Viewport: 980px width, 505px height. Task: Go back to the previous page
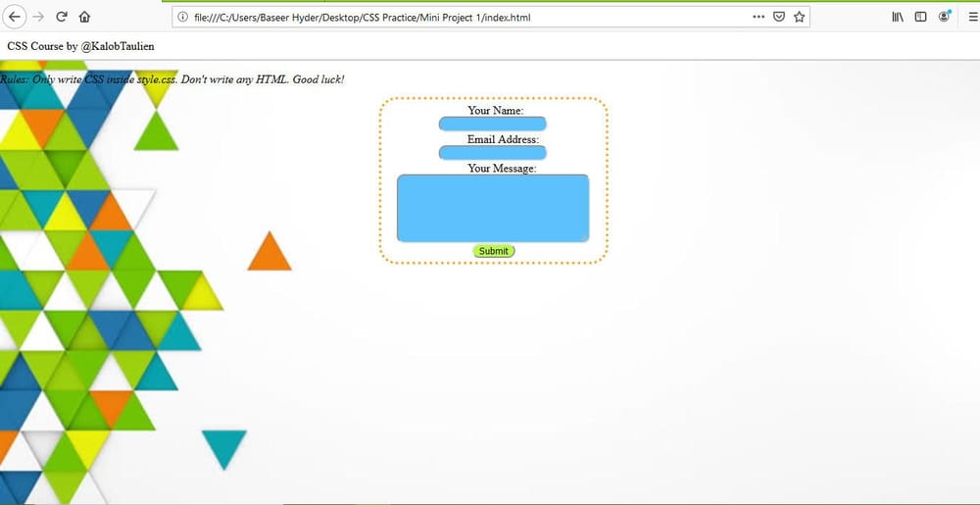(x=15, y=17)
